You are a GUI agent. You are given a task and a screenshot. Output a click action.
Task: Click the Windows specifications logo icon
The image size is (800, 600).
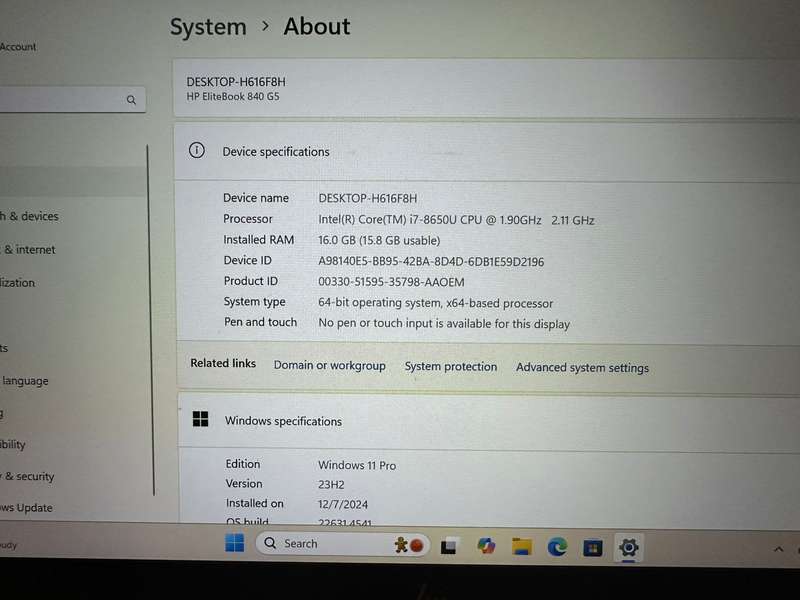tap(201, 419)
